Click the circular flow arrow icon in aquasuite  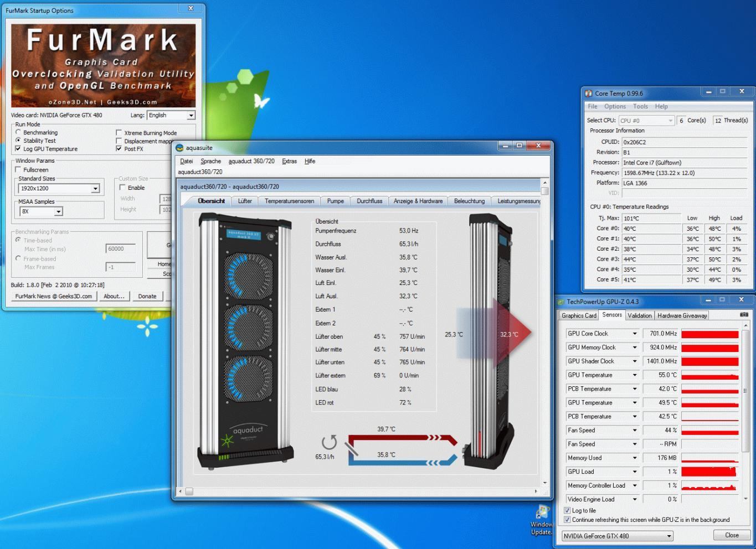click(329, 442)
